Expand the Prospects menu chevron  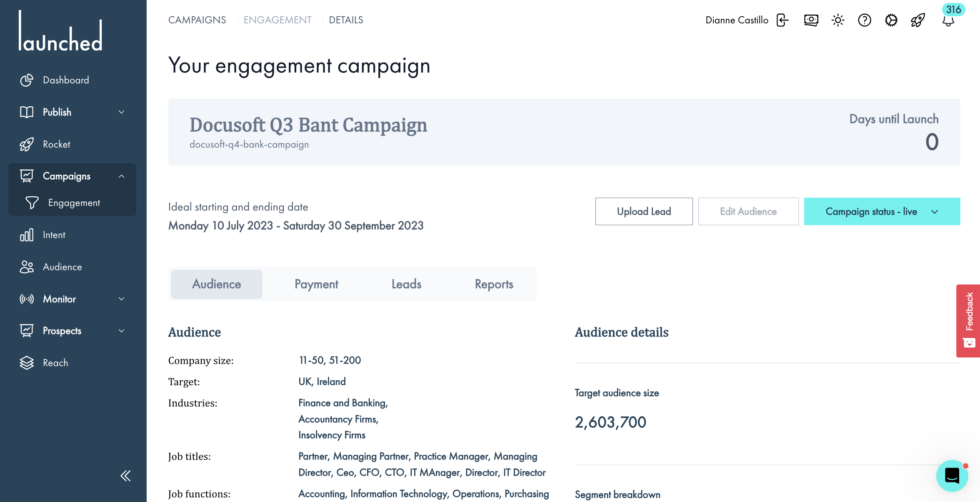pyautogui.click(x=122, y=331)
